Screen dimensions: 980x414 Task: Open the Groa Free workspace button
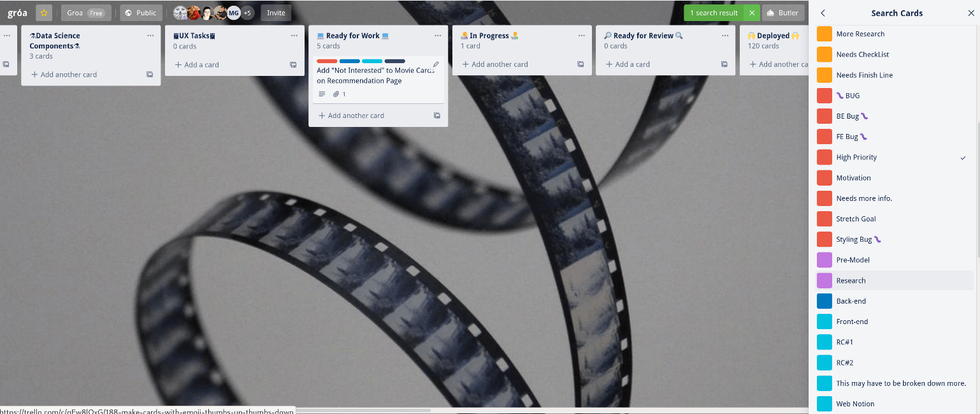click(86, 13)
